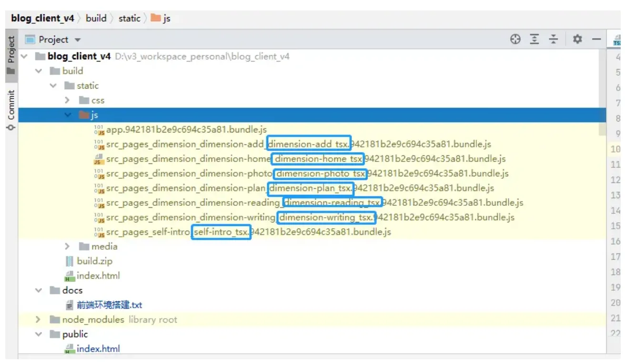Select the static folder
Screen dimensions: 625x364
[88, 86]
